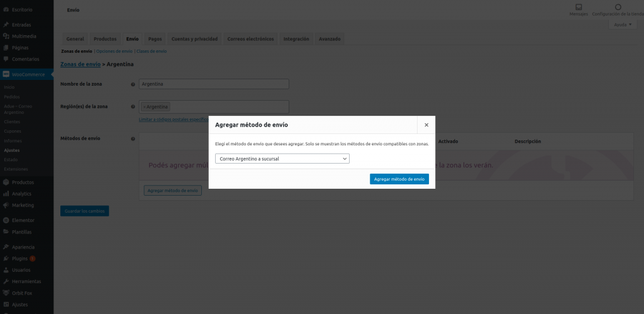
Task: Close the Agregar método de envío dialog
Action: (426, 125)
